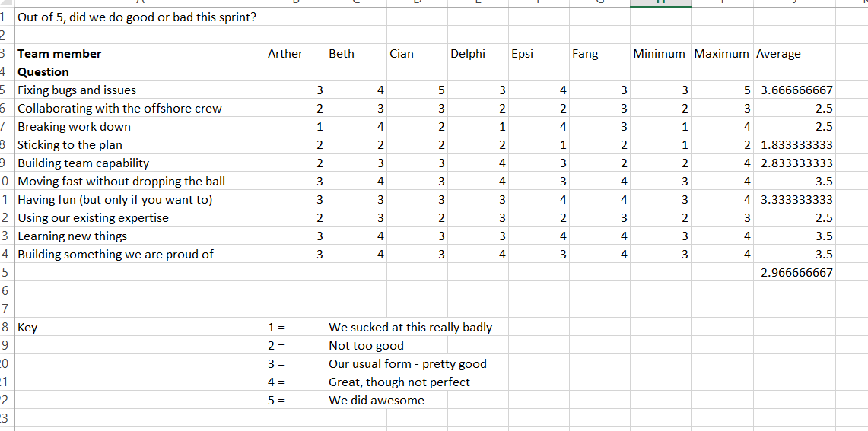This screenshot has width=868, height=431.
Task: Select the sprint question title cell
Action: click(x=137, y=17)
